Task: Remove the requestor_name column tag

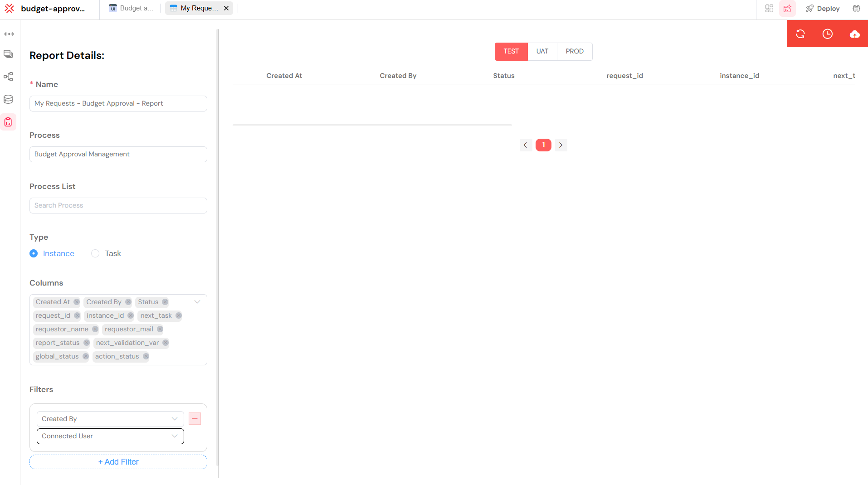Action: point(95,329)
